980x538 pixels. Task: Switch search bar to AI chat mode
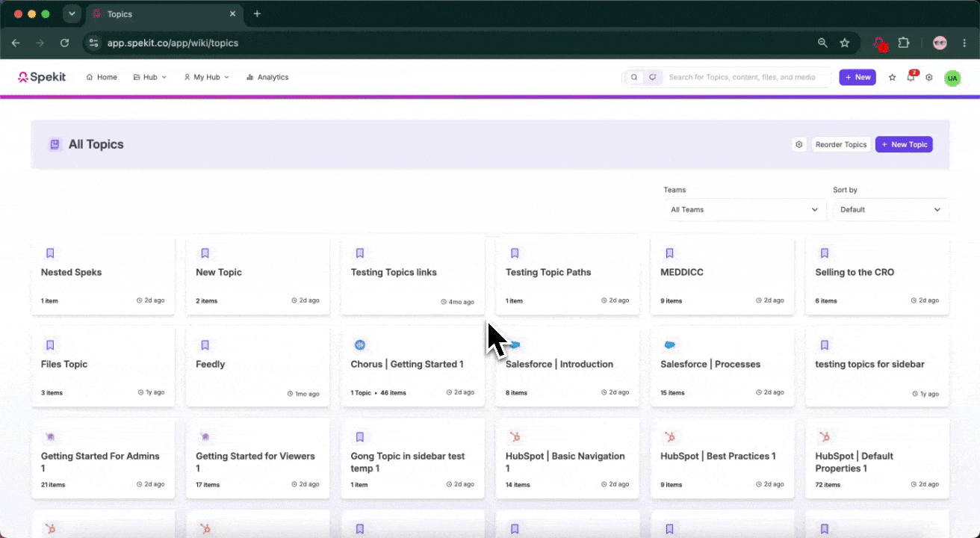point(652,77)
